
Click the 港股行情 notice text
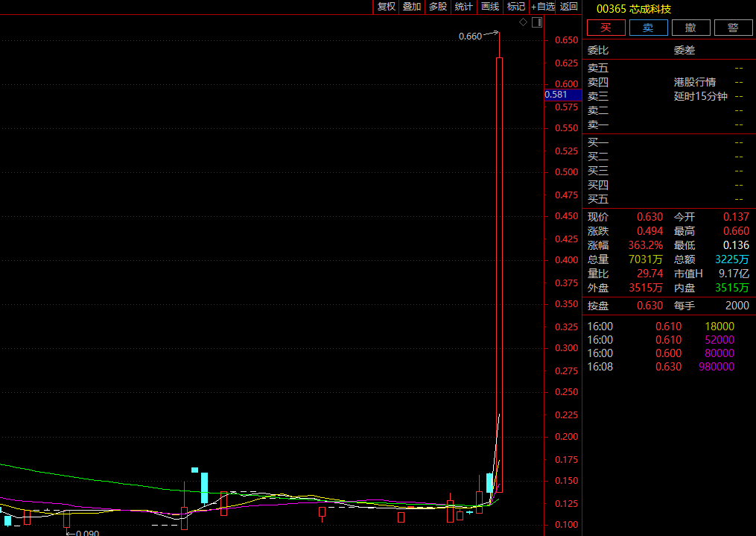click(x=695, y=83)
